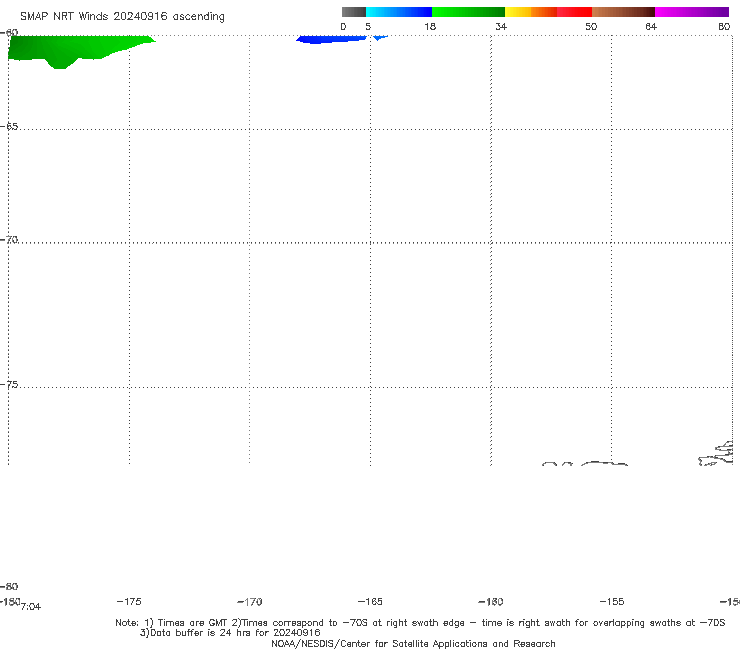This screenshot has height=650, width=740.
Task: Click the blue wind swath patch near -165
Action: [x=330, y=39]
